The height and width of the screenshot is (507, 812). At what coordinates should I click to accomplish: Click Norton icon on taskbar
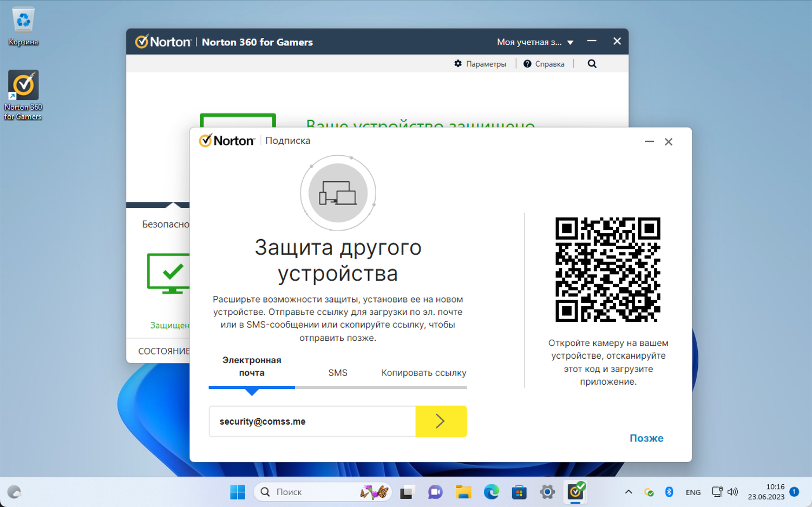tap(576, 491)
